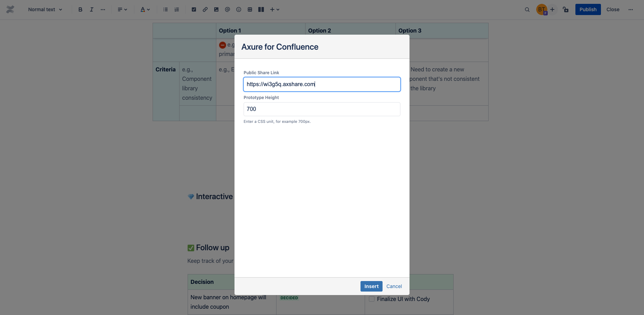This screenshot has width=644, height=315.
Task: Click the Component library consistency cell
Action: pos(197,84)
